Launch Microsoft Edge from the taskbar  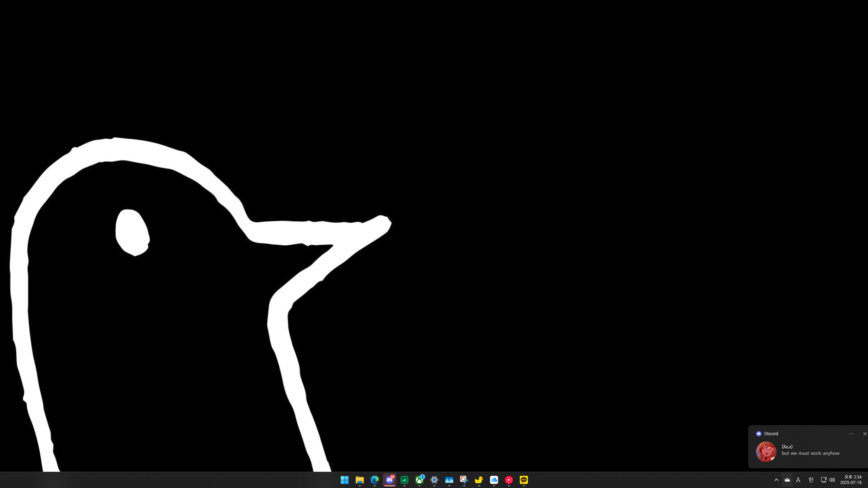pyautogui.click(x=374, y=480)
